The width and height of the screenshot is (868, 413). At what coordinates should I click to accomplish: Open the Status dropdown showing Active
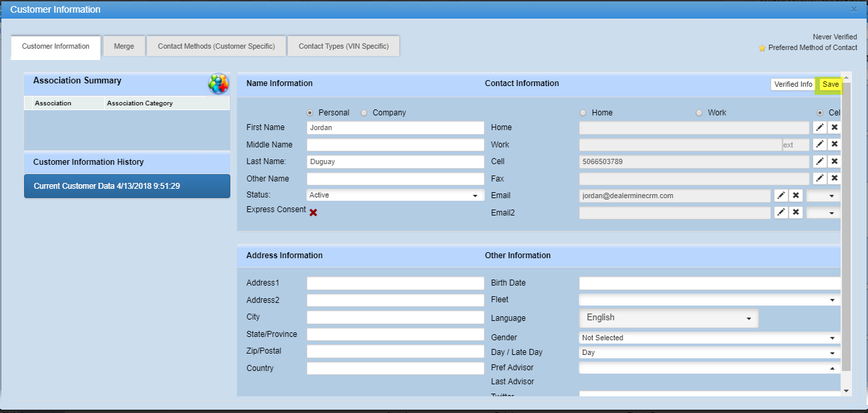[395, 195]
